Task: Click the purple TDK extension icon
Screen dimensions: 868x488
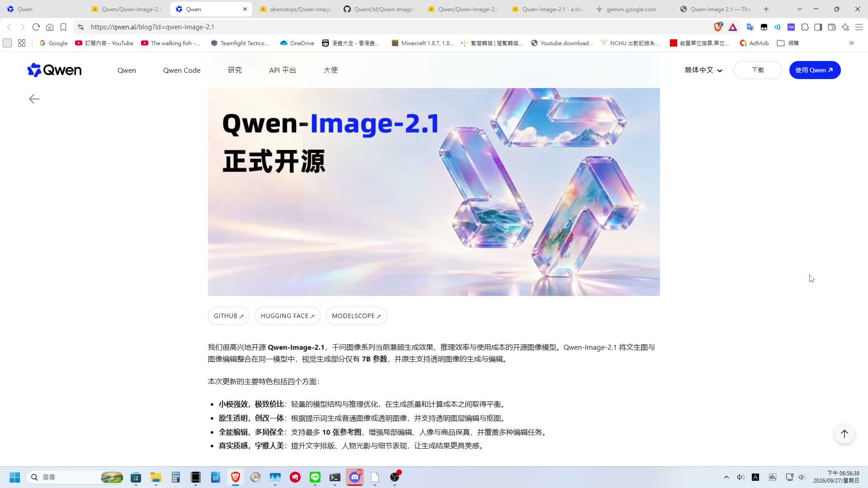Action: point(791,27)
